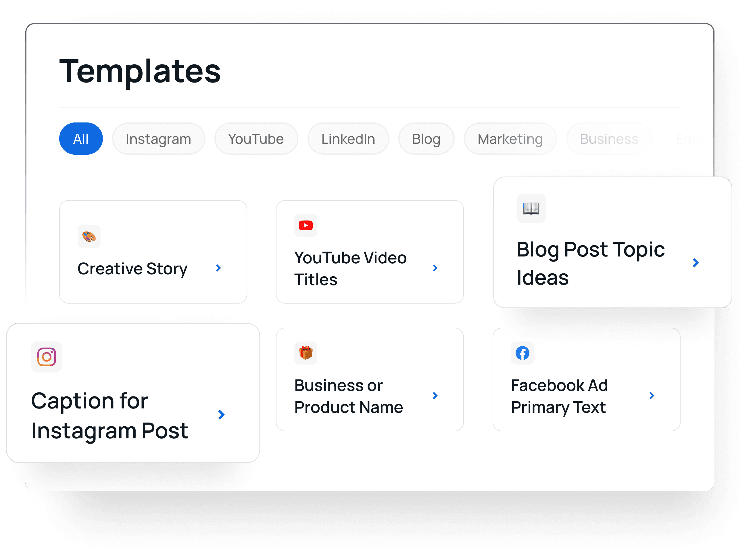Click the YouTube play logo icon

click(x=306, y=225)
